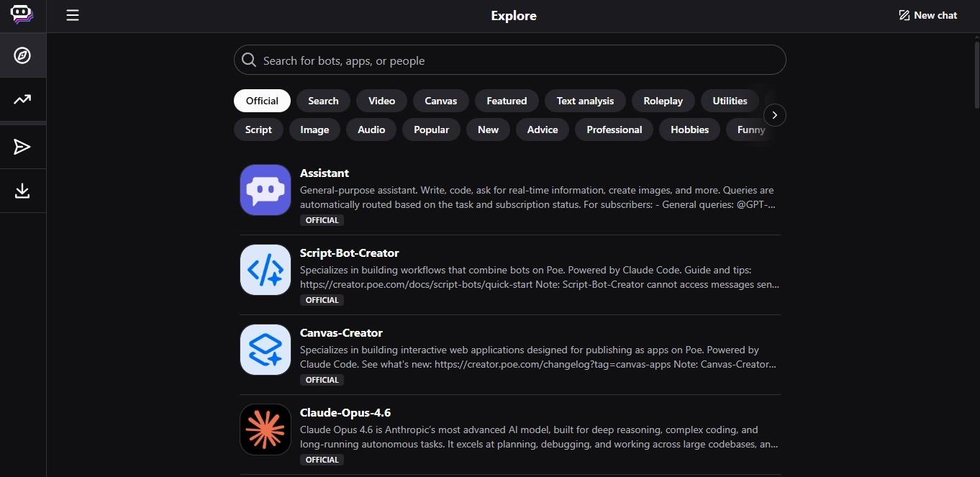980x477 pixels.
Task: Select the Utilities category chip
Action: [x=730, y=101]
